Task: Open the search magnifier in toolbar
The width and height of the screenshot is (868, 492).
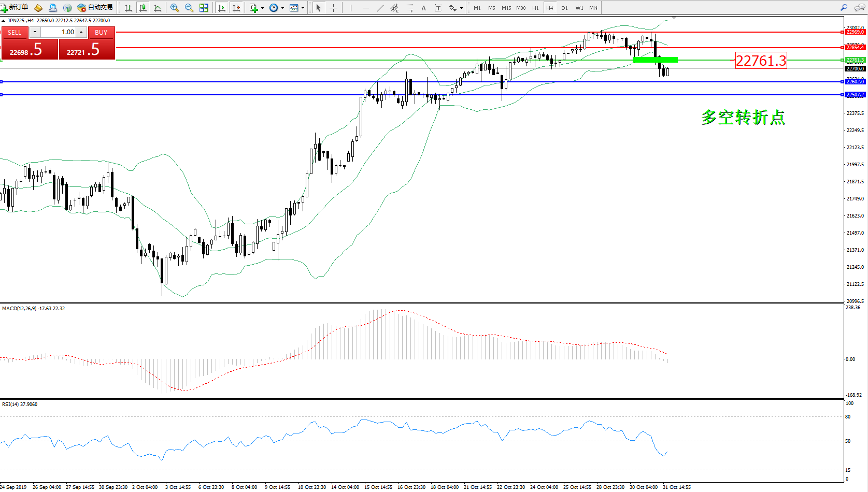Action: pyautogui.click(x=844, y=8)
